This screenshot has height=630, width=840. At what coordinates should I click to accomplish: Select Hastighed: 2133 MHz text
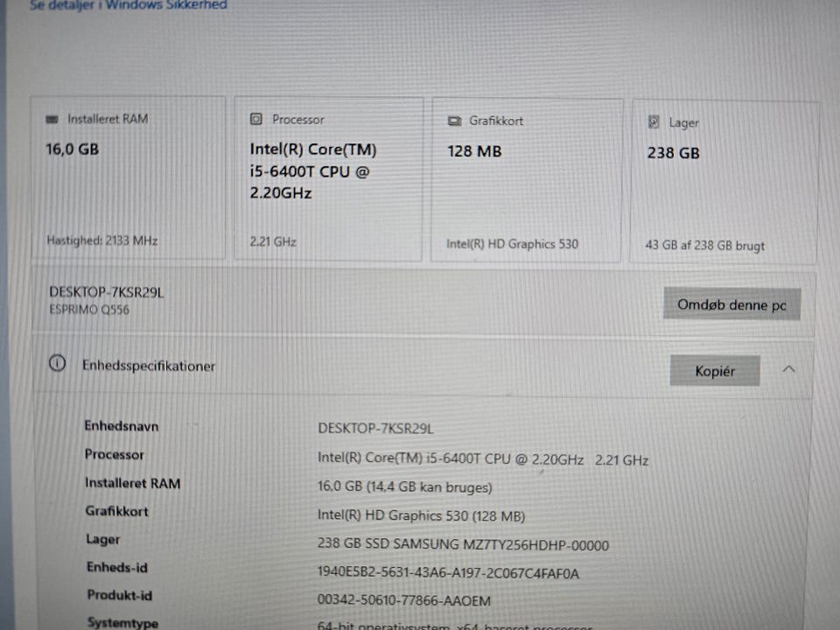pyautogui.click(x=101, y=241)
